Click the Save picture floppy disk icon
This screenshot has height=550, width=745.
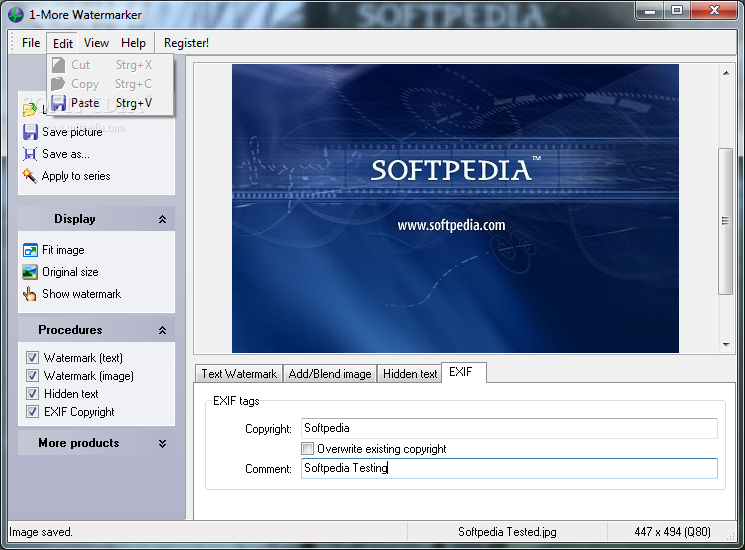(x=30, y=132)
